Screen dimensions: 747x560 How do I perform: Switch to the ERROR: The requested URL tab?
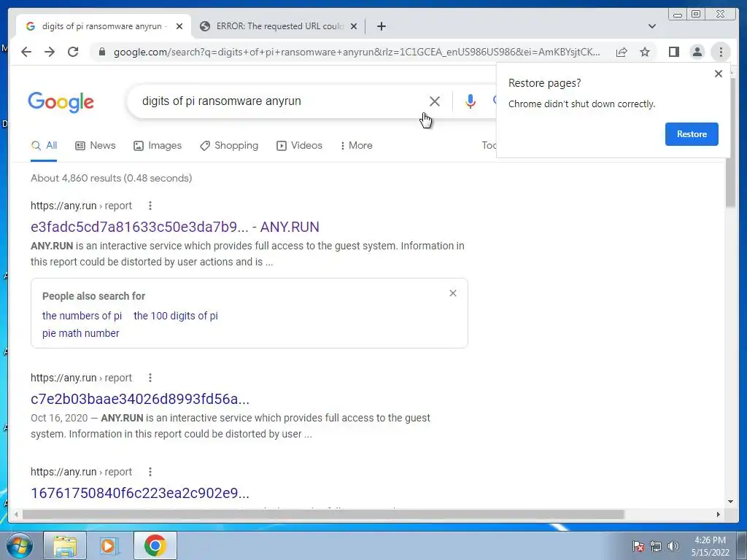coord(279,26)
